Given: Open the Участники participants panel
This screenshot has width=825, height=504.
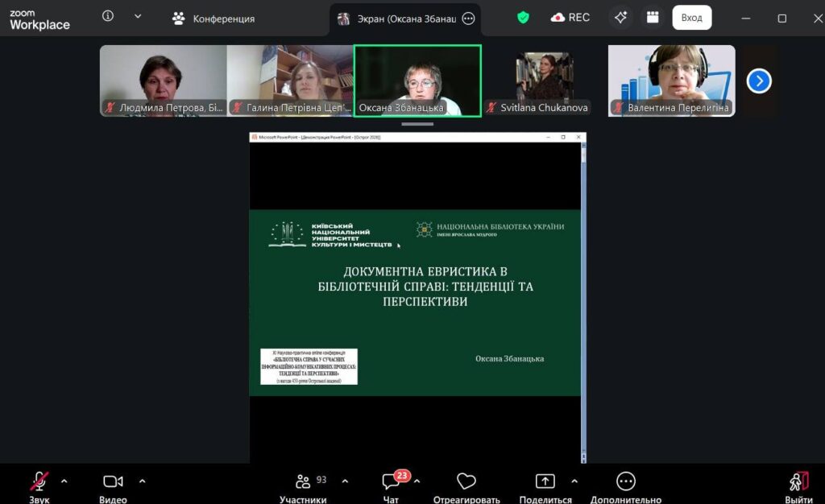Looking at the screenshot, I should coord(303,486).
